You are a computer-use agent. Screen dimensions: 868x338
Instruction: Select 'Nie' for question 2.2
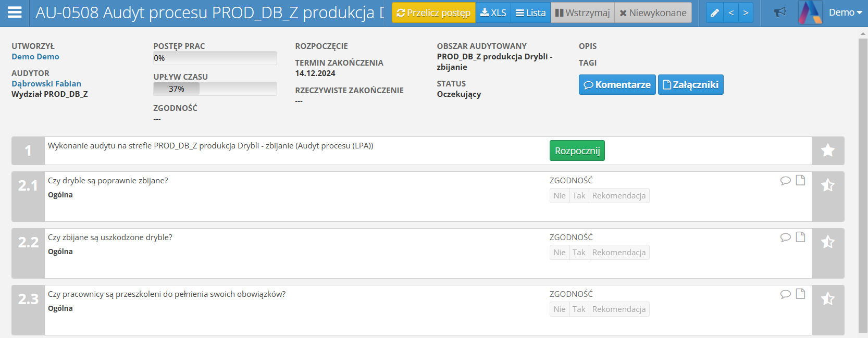[x=559, y=253]
